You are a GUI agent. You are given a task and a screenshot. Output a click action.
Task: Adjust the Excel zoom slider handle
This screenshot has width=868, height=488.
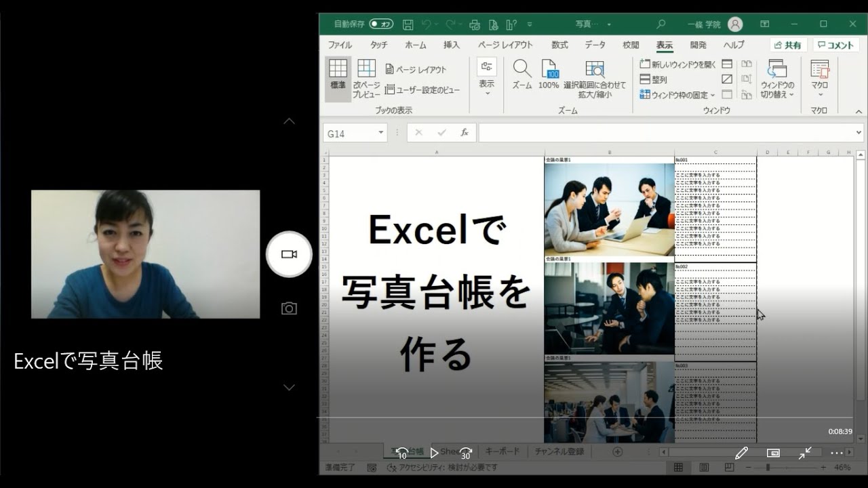[x=767, y=468]
